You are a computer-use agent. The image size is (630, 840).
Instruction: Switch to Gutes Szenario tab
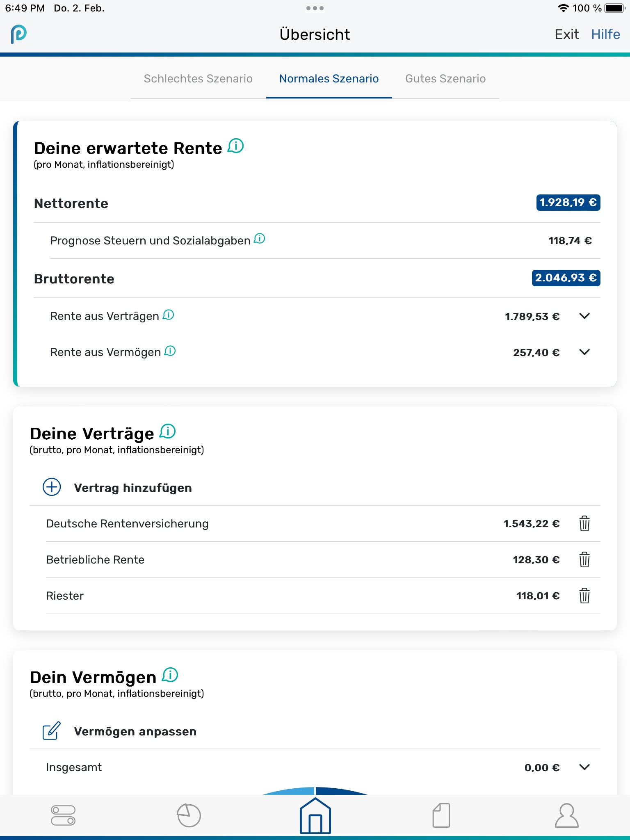(x=445, y=79)
